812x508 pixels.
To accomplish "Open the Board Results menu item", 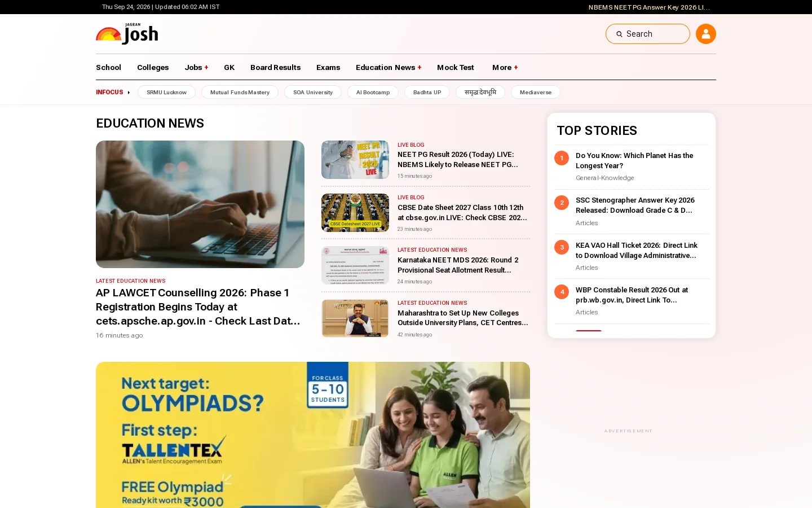I will [x=275, y=67].
